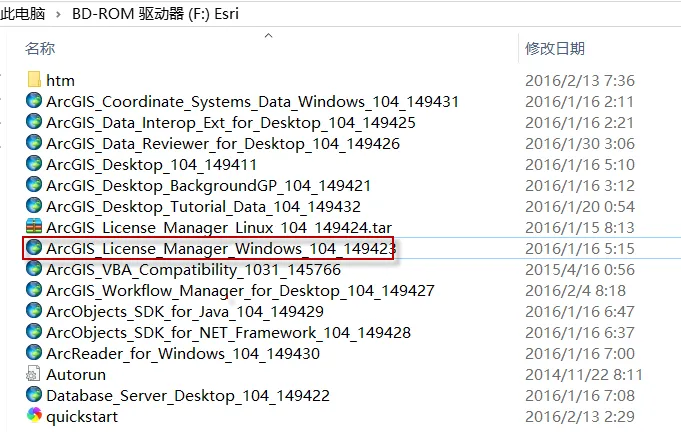Sort files by the 修改日期 column header
This screenshot has height=432, width=681.
554,48
